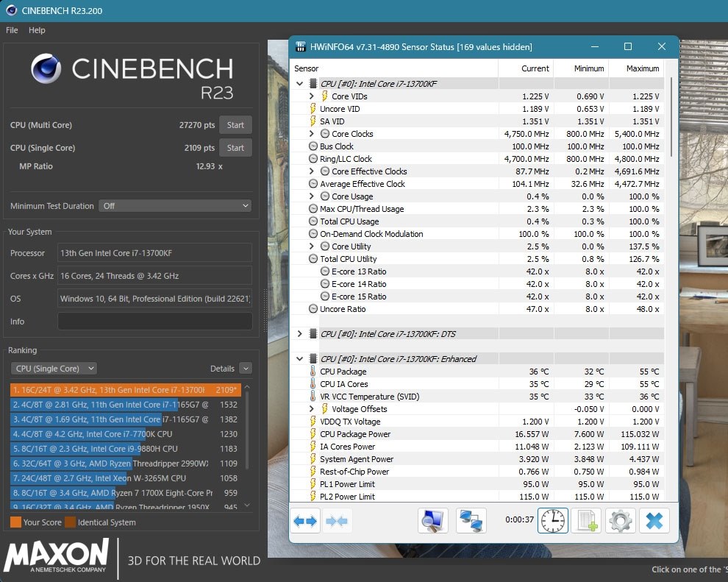Click chip icon of CPU [#0] DTS group

click(x=313, y=333)
